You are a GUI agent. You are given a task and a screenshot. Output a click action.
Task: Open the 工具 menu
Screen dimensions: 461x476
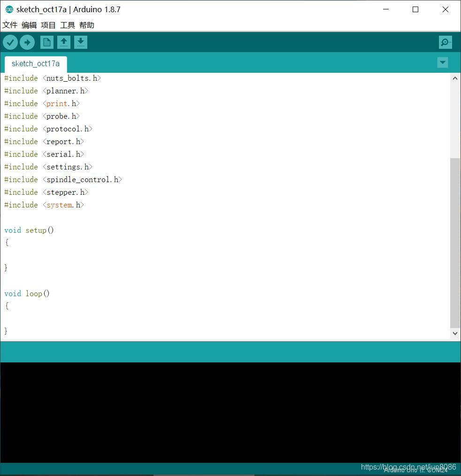(x=68, y=25)
